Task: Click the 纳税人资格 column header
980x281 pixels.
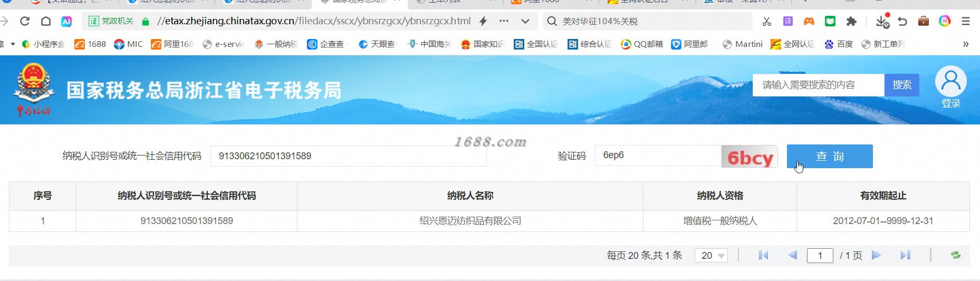Action: click(x=720, y=196)
